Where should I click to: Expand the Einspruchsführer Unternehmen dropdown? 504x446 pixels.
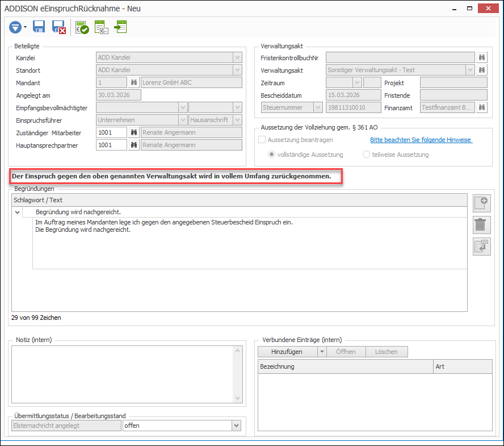tap(183, 120)
